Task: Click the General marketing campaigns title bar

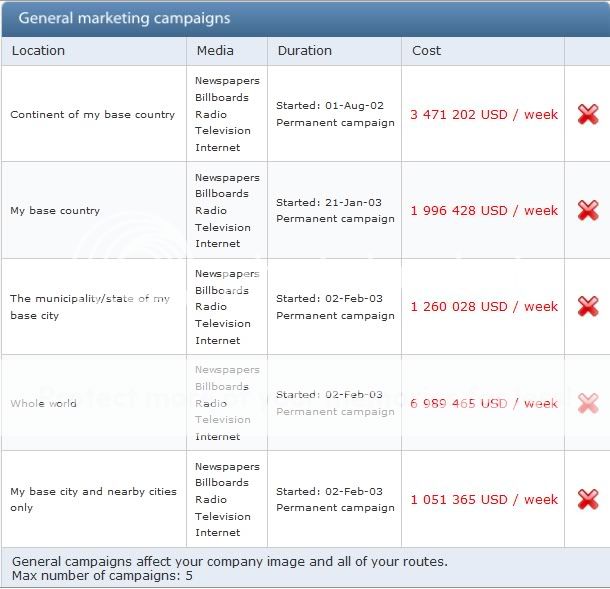Action: point(124,18)
